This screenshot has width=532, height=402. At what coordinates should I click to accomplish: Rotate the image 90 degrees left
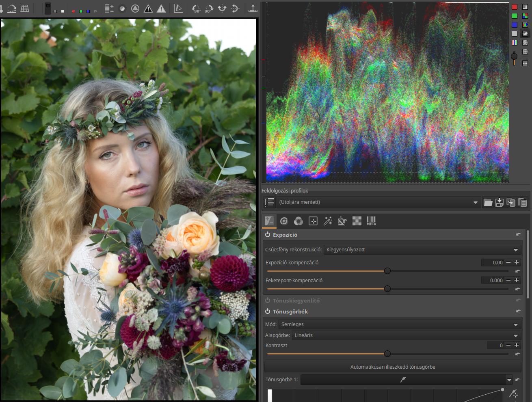click(x=196, y=9)
